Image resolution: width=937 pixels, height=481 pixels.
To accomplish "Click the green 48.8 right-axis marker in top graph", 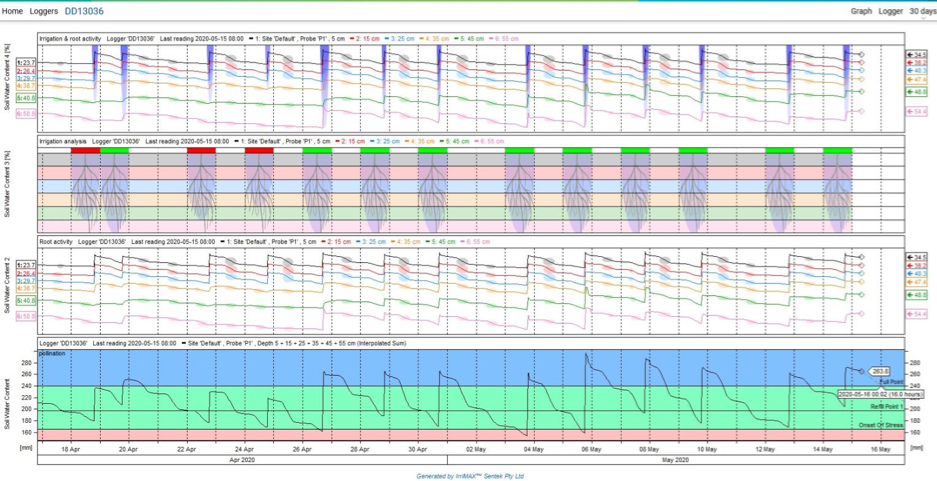I will coord(917,91).
